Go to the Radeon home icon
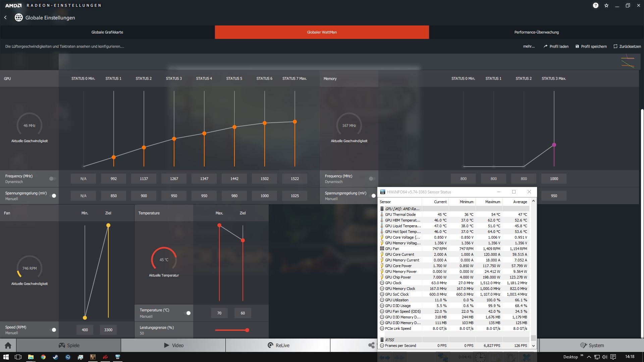Image resolution: width=644 pixels, height=362 pixels. [8, 345]
